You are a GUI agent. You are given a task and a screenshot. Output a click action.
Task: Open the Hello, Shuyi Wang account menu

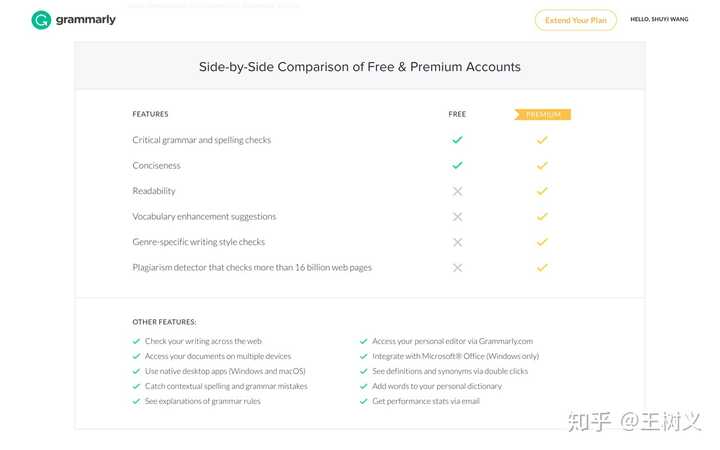(x=658, y=19)
